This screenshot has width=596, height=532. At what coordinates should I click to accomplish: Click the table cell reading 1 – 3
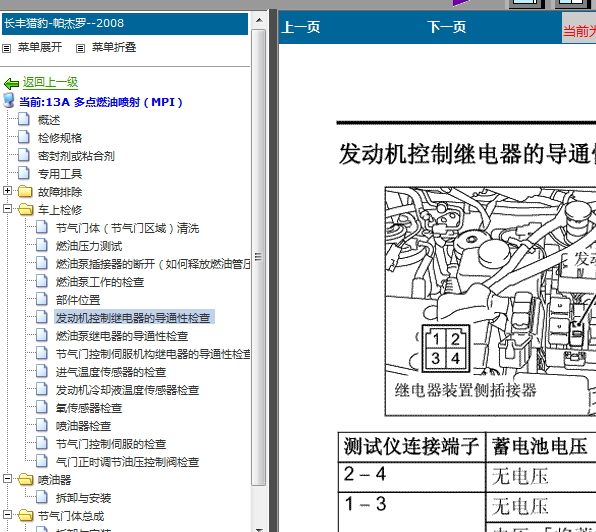[x=412, y=512]
